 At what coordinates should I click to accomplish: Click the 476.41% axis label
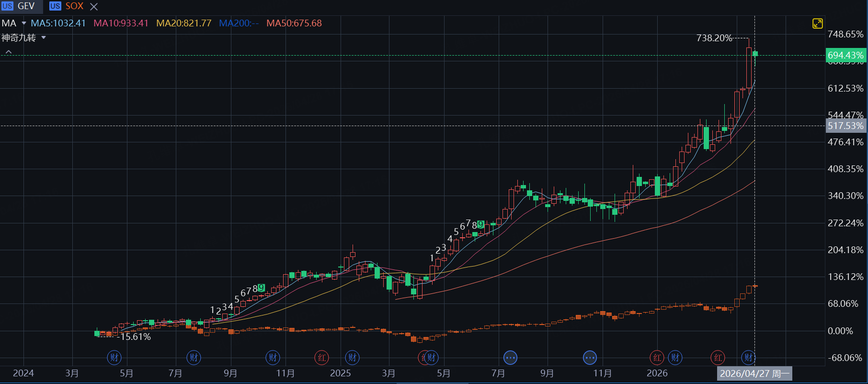[845, 142]
